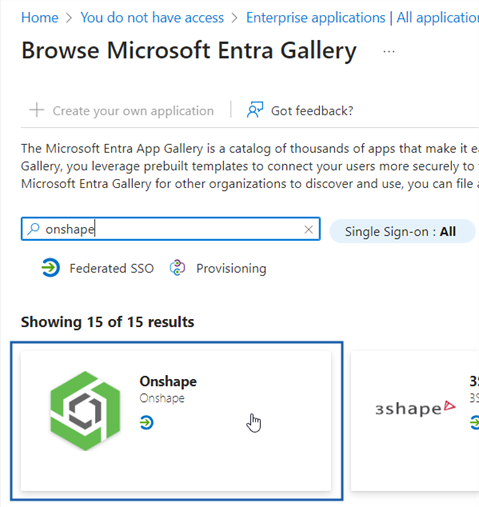Image resolution: width=479 pixels, height=507 pixels.
Task: Click the Onshape publisher name subtitle
Action: (162, 398)
